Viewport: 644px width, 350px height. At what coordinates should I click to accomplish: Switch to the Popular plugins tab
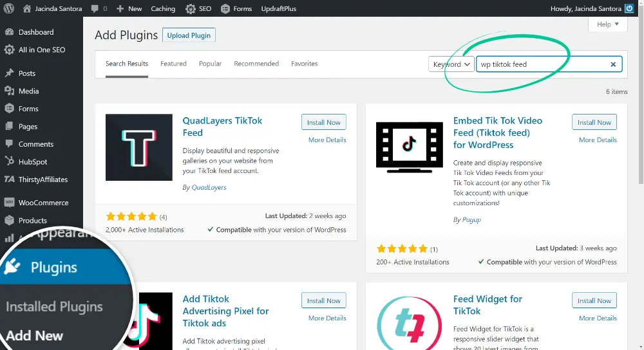(210, 64)
